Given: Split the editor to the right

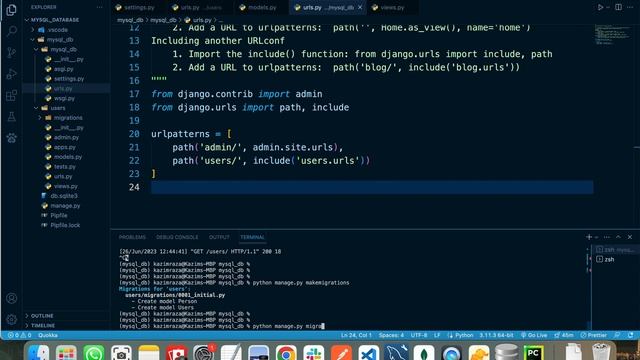Looking at the screenshot, I should tap(618, 7).
